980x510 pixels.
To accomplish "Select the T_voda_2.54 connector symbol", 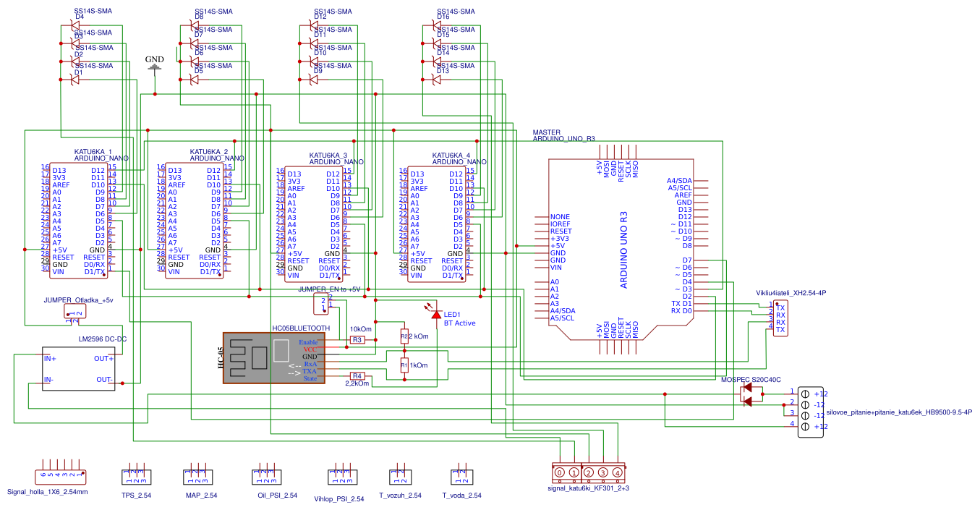I will pos(461,476).
